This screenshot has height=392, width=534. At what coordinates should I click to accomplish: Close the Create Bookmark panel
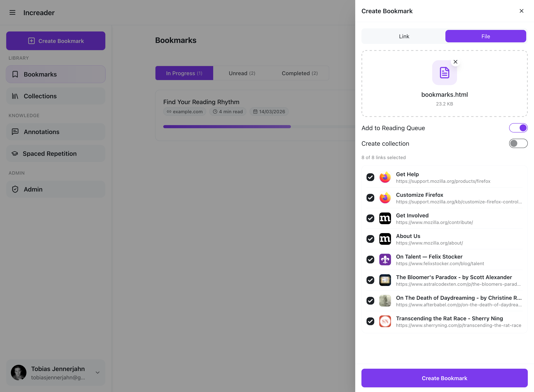coord(521,11)
